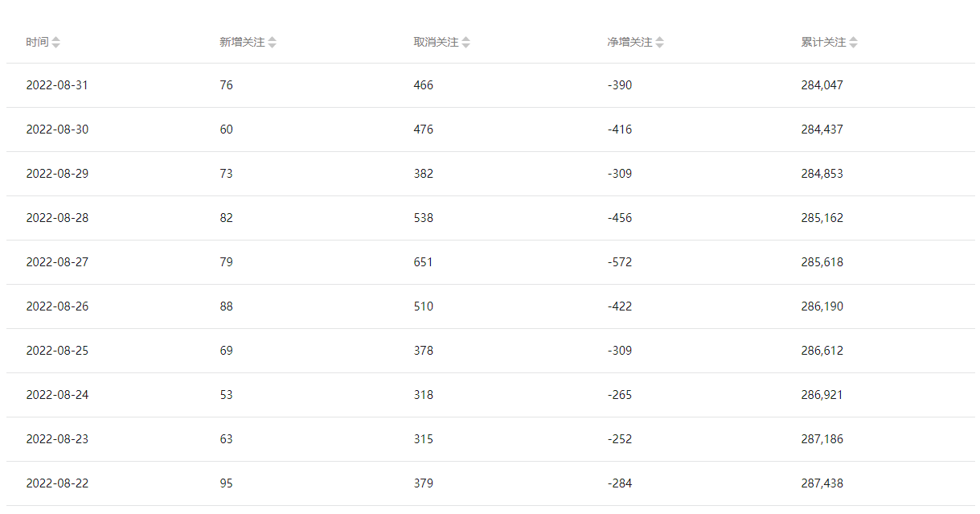Select the 2022-08-30 row date
Screen dimensions: 980x514
tap(57, 130)
